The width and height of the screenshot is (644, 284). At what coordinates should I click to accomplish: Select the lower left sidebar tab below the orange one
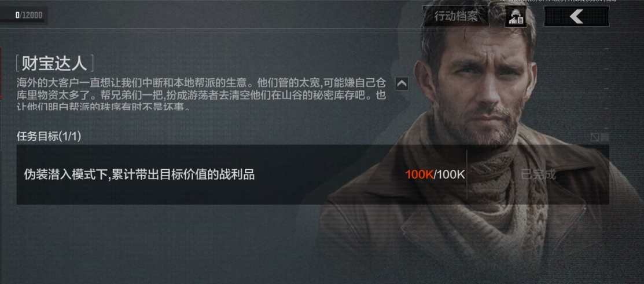(x=1, y=126)
